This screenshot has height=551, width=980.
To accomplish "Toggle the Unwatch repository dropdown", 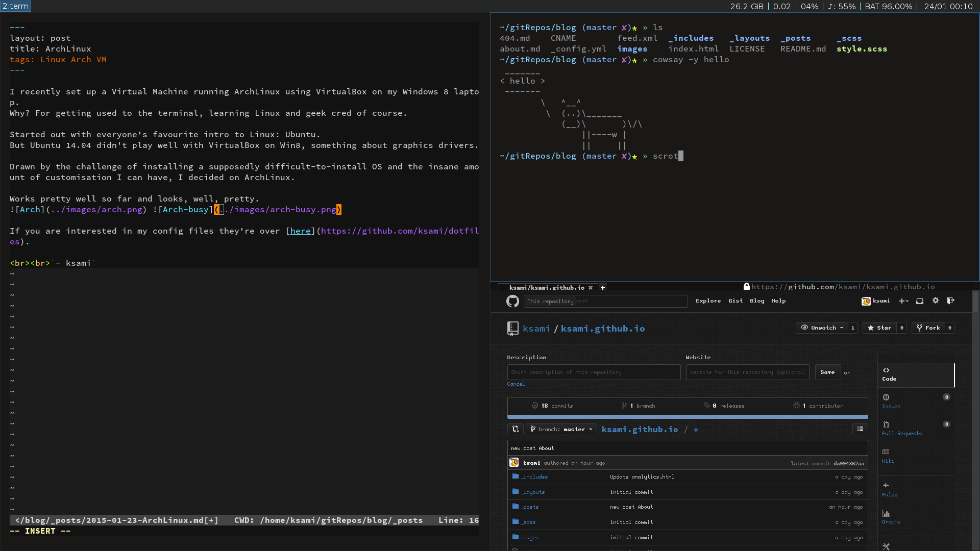I will [x=822, y=328].
